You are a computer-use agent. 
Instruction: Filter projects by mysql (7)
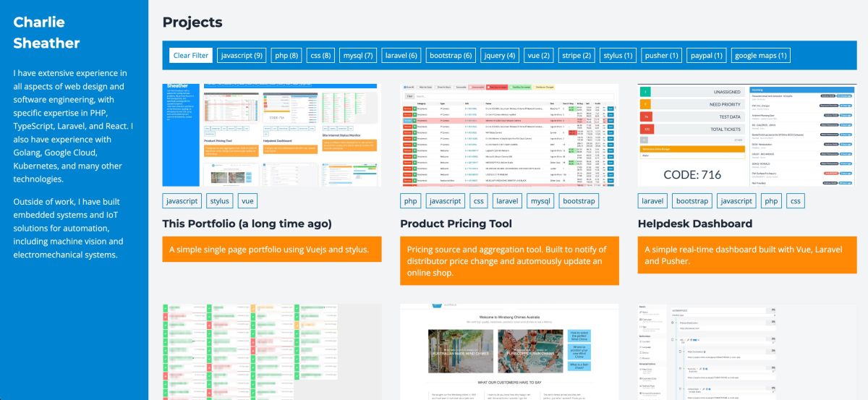coord(358,56)
